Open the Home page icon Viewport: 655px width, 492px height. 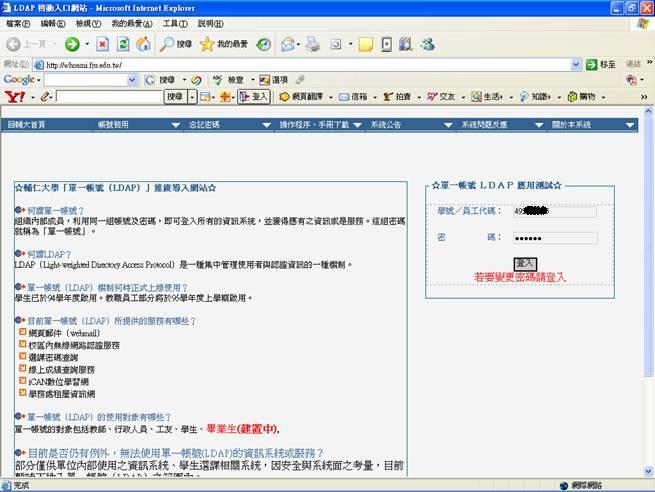pyautogui.click(x=143, y=44)
